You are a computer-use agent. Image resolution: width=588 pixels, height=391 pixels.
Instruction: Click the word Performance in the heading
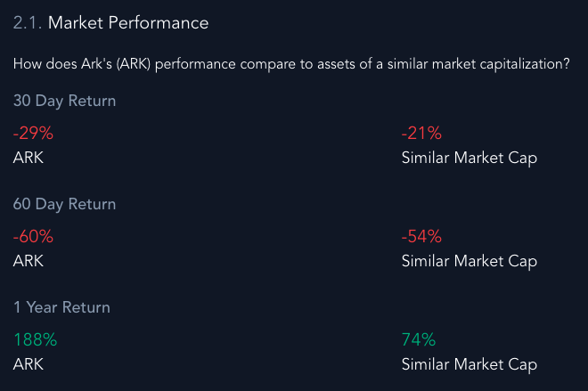tap(159, 23)
